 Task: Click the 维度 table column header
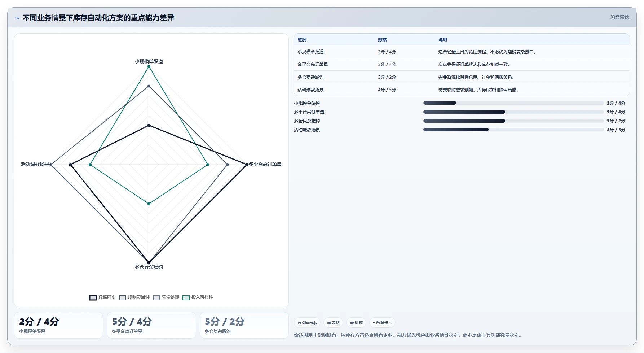[x=302, y=40]
